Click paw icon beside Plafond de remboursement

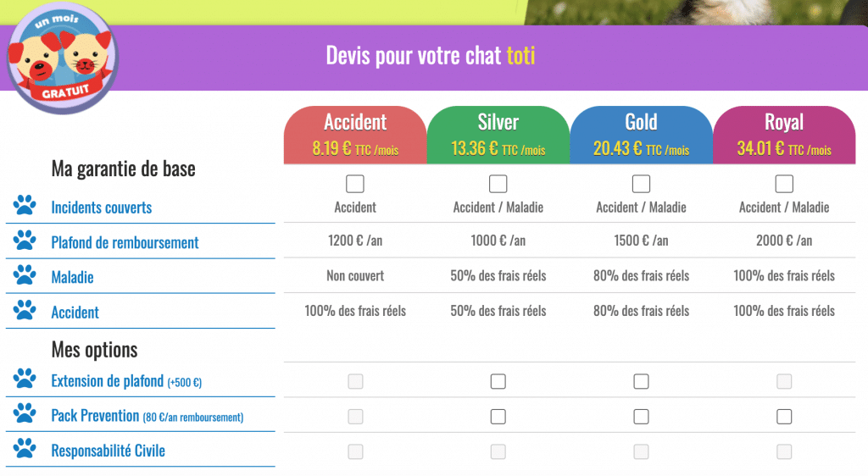(x=25, y=241)
